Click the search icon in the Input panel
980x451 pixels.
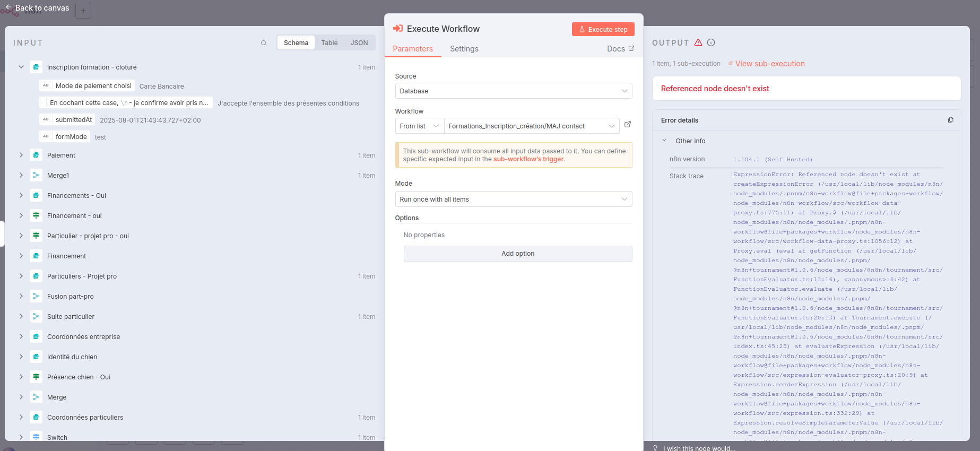pyautogui.click(x=264, y=43)
